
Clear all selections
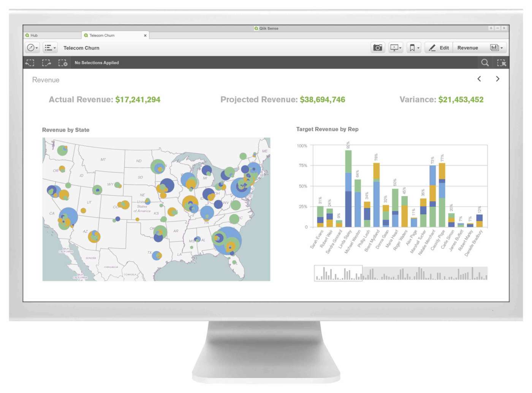(63, 63)
